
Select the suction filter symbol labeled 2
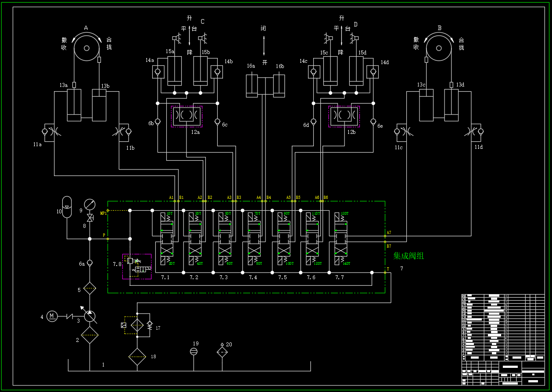click(90, 335)
